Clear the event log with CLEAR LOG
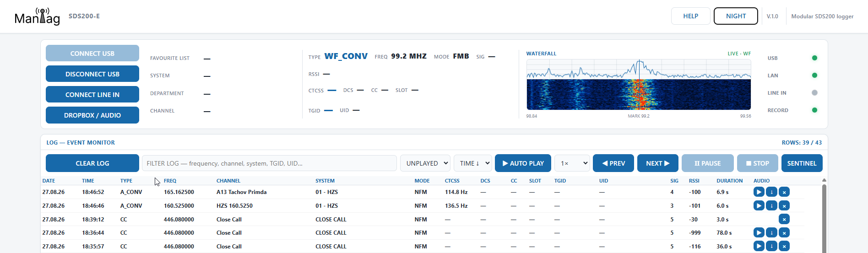Image resolution: width=868 pixels, height=253 pixels. (92, 163)
